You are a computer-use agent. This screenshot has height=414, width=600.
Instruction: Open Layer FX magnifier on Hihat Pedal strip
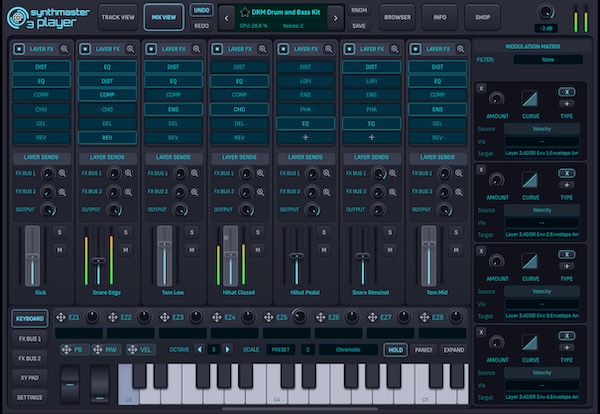(329, 49)
